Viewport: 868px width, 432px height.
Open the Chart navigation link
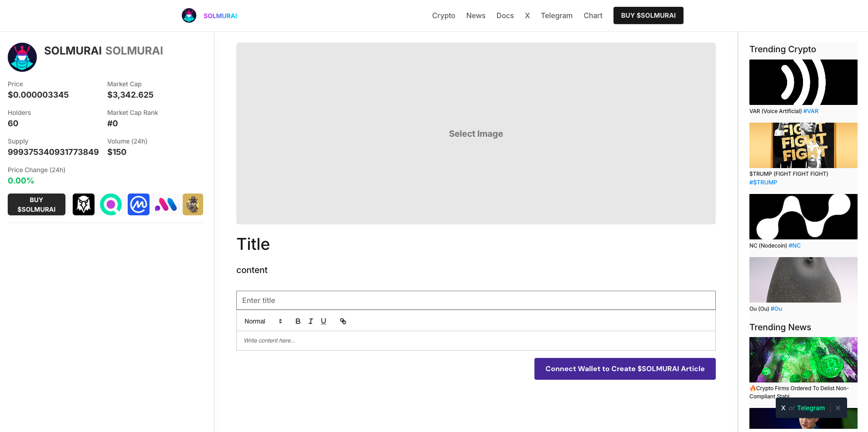[x=593, y=15]
